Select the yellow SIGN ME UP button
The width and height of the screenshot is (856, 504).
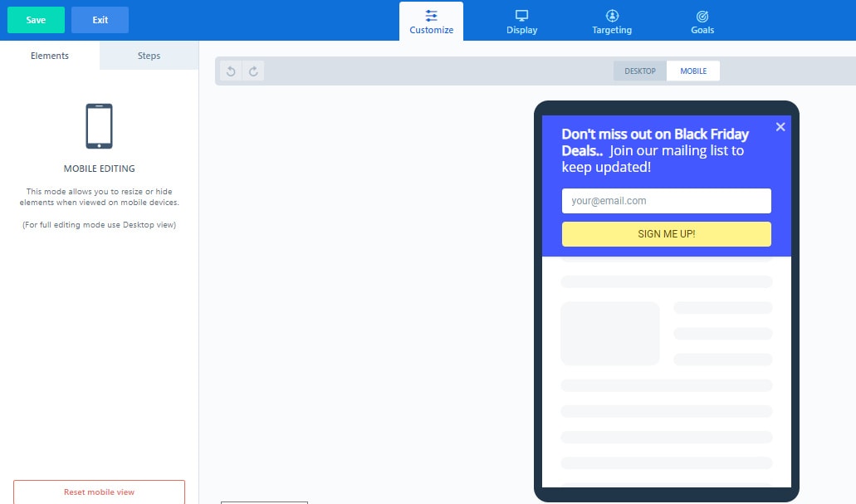(666, 233)
